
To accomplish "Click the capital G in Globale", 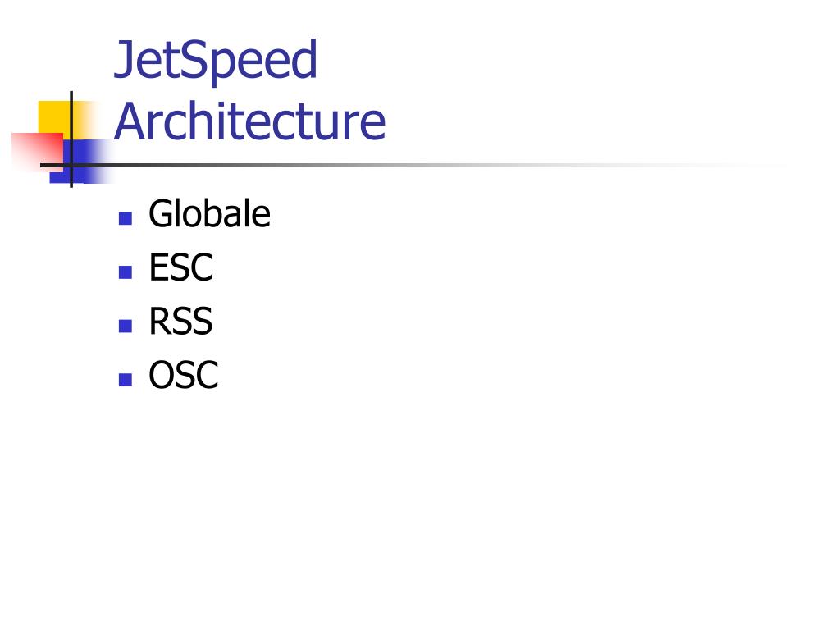I will (x=162, y=214).
